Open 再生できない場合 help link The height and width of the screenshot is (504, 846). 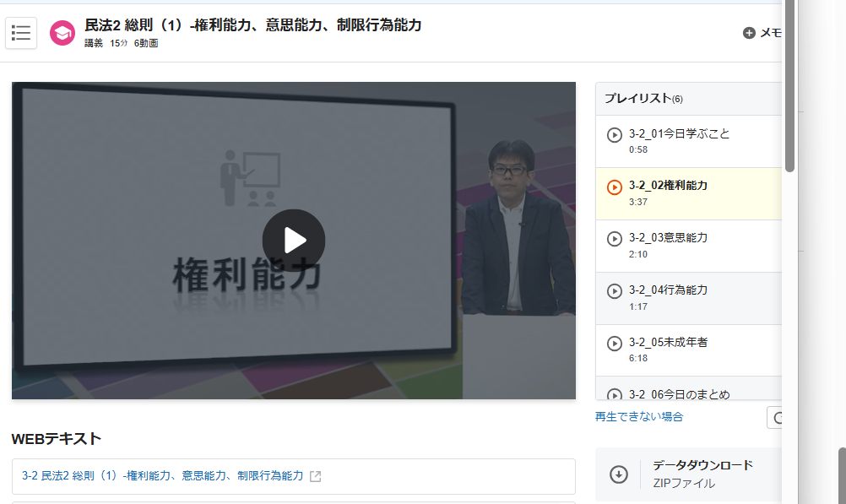(639, 416)
